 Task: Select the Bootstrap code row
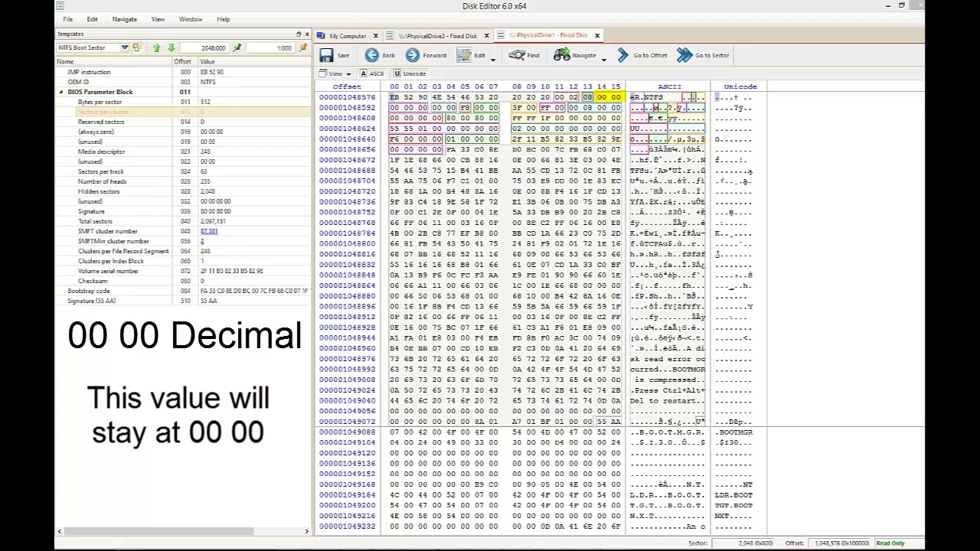(183, 291)
